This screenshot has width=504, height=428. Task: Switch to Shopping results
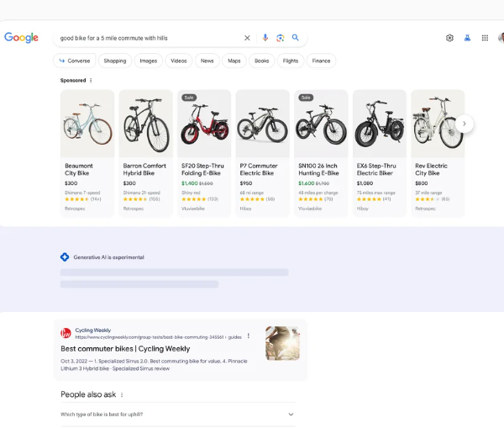tap(115, 61)
